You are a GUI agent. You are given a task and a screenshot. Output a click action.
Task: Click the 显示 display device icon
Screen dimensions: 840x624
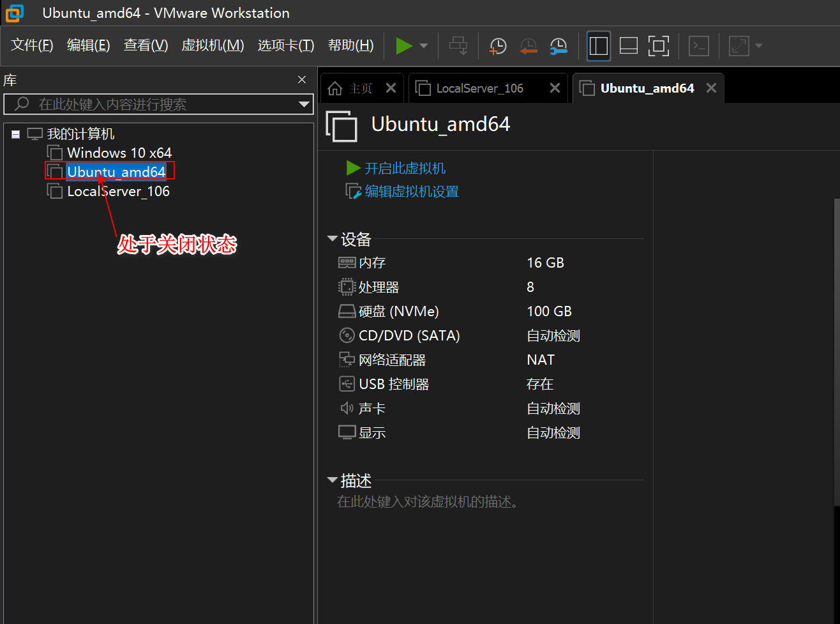coord(347,432)
